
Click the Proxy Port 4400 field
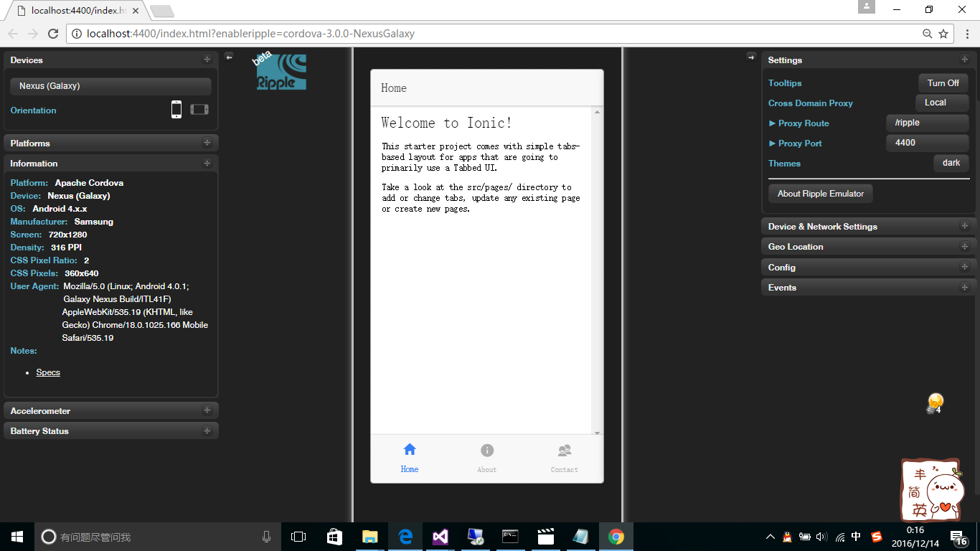coord(928,143)
